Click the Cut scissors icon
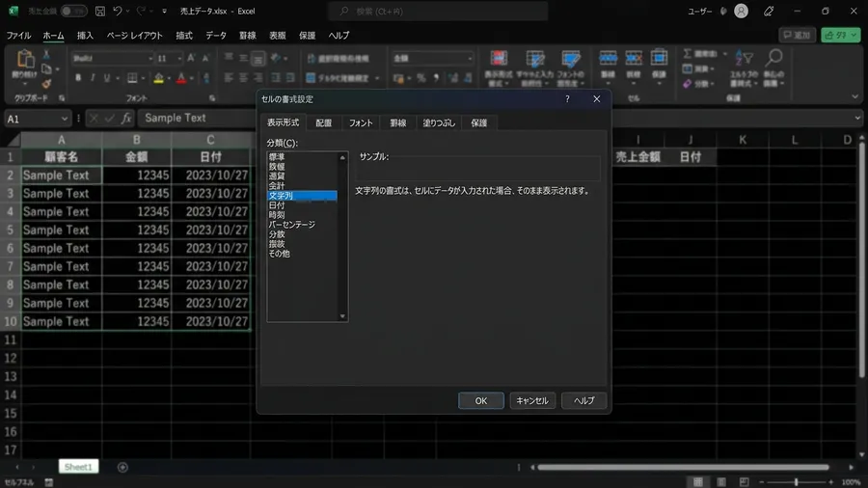This screenshot has width=868, height=488. click(46, 54)
